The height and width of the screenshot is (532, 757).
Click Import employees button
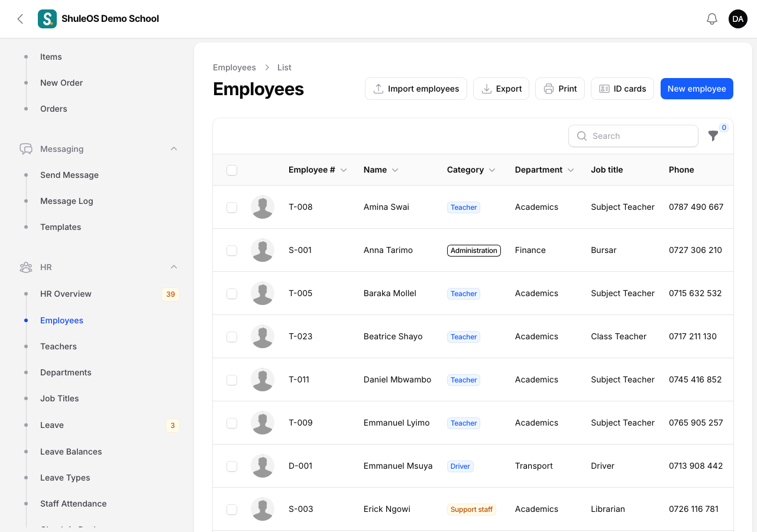tap(416, 89)
